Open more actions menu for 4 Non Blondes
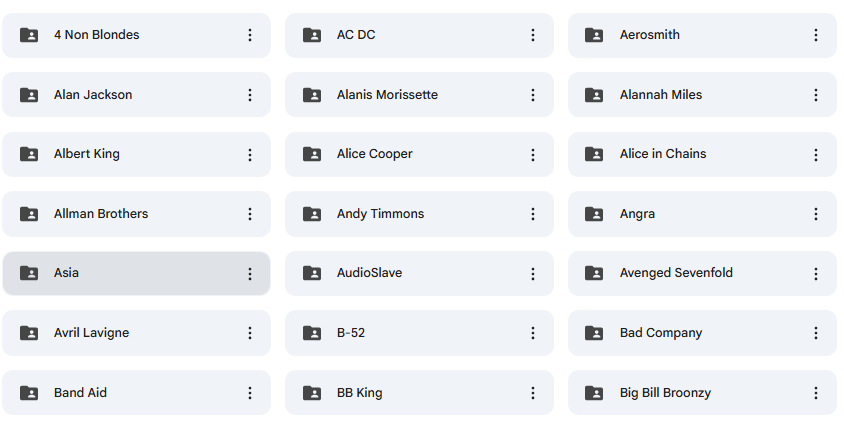 tap(250, 35)
